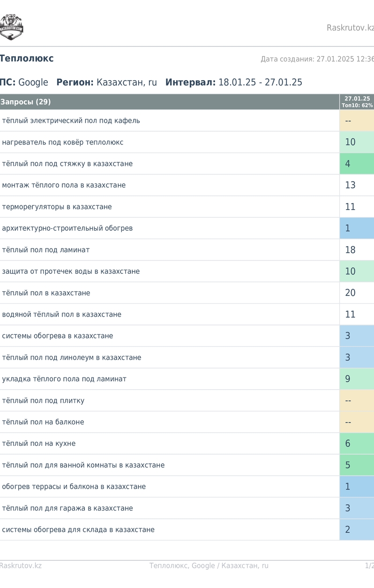Select the 27.01.25 Топ10 column header
Image resolution: width=374 pixels, height=588 pixels.
click(357, 102)
